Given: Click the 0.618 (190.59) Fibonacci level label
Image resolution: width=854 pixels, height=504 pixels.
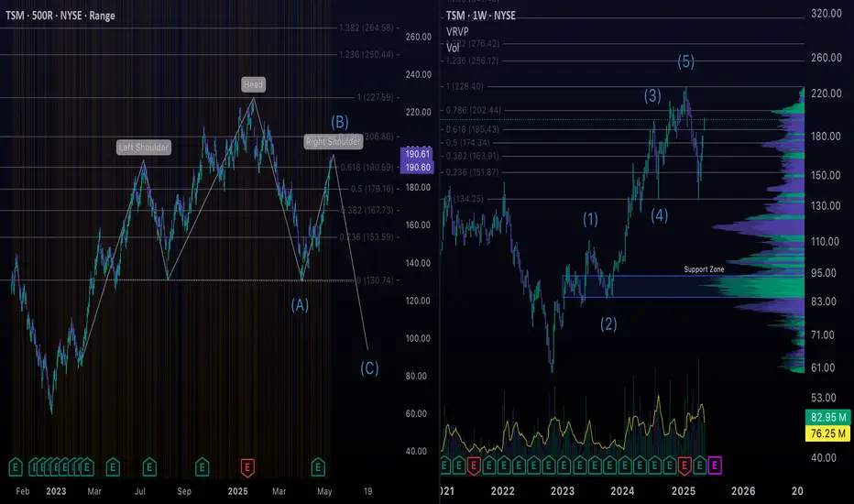Looking at the screenshot, I should (x=367, y=168).
